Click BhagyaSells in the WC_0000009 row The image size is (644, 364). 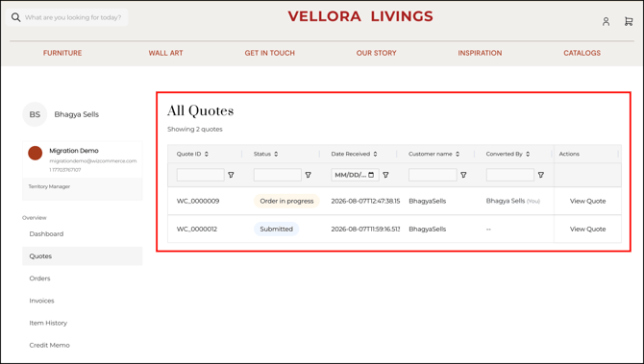(427, 201)
